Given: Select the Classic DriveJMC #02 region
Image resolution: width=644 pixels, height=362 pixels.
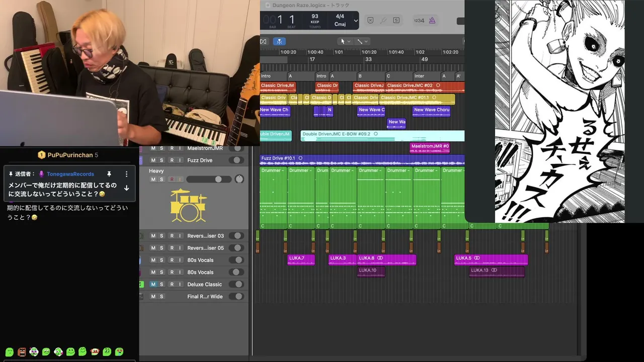Looking at the screenshot, I should [425, 87].
